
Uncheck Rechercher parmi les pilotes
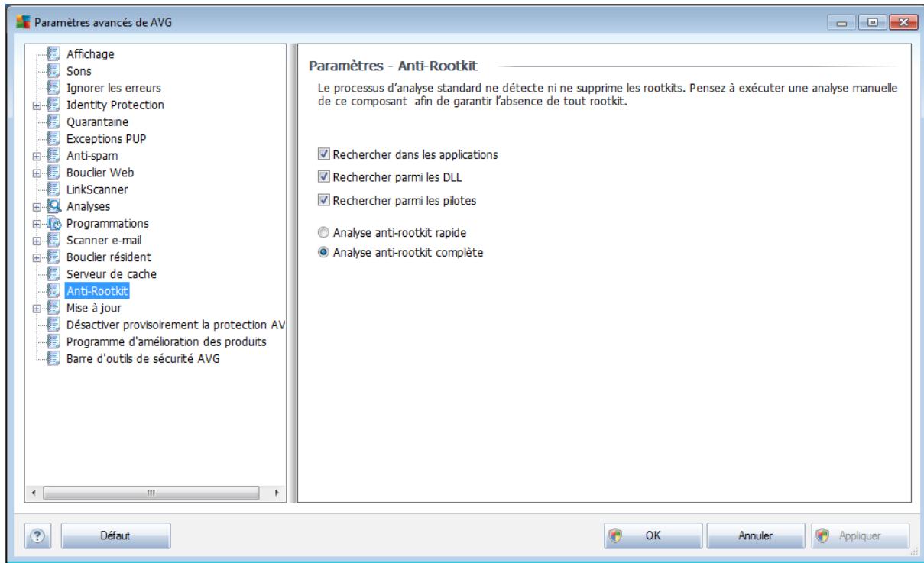click(x=324, y=200)
